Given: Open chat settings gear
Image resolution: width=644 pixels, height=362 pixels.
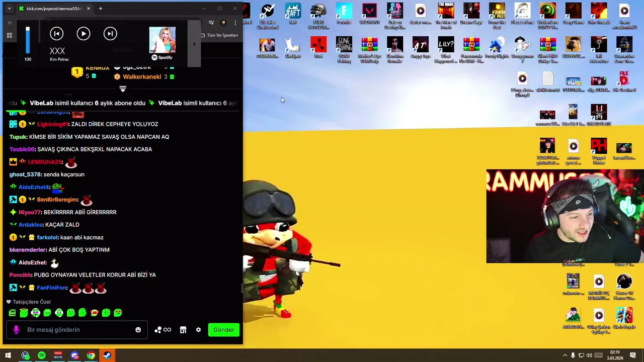Looking at the screenshot, I should pos(198,330).
